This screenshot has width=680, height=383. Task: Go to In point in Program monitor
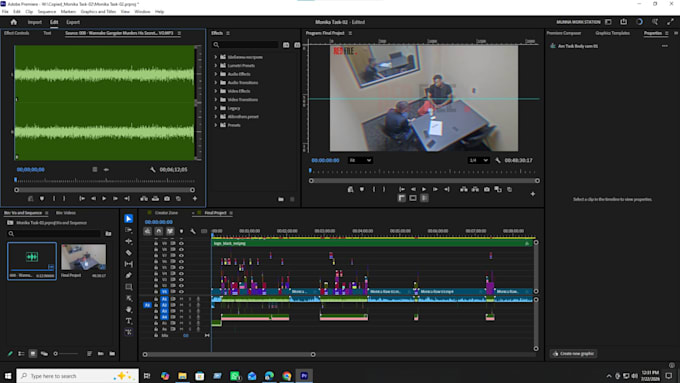402,190
